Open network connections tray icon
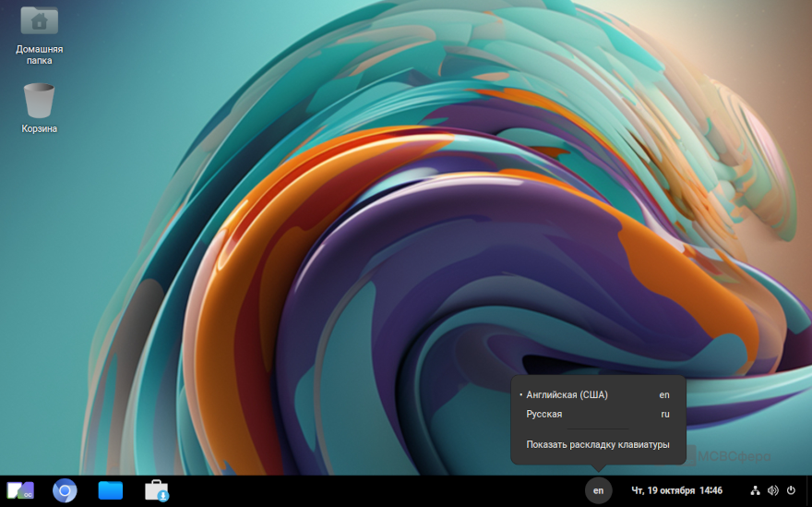The height and width of the screenshot is (507, 812). point(755,490)
